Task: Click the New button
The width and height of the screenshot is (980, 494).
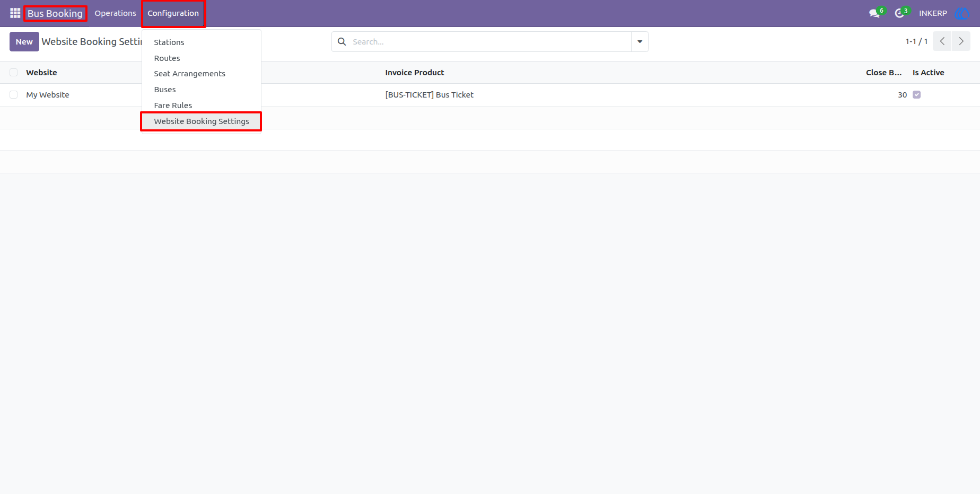Action: [x=24, y=42]
